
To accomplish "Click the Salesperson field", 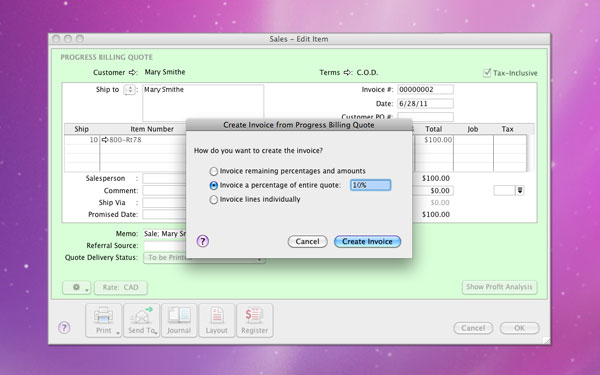I will (165, 178).
